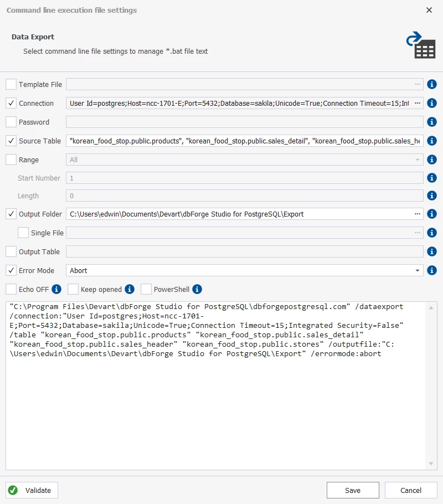
Task: Click the info icon for Connection
Action: click(x=432, y=103)
